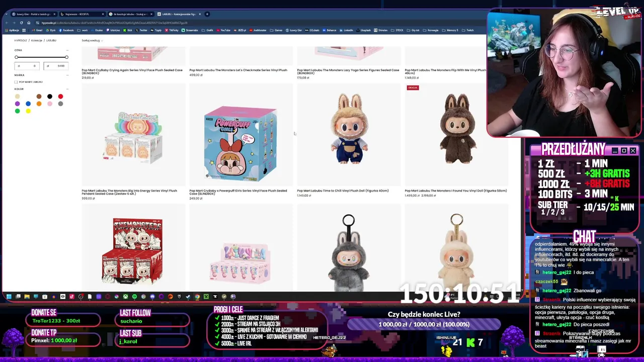Open Let's Checkmate Series Vinyl Plush link
644x362 pixels.
click(x=238, y=70)
